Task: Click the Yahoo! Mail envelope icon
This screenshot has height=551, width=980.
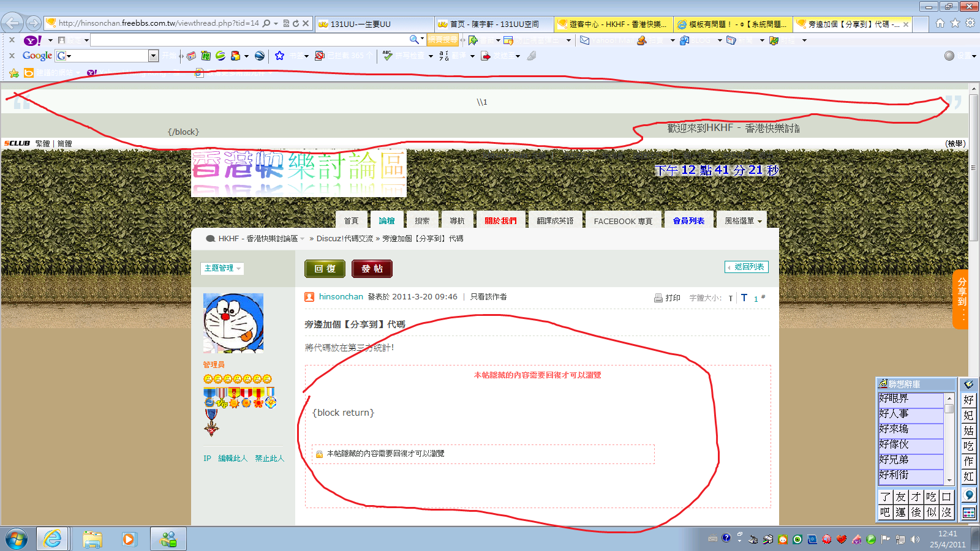Action: point(585,40)
